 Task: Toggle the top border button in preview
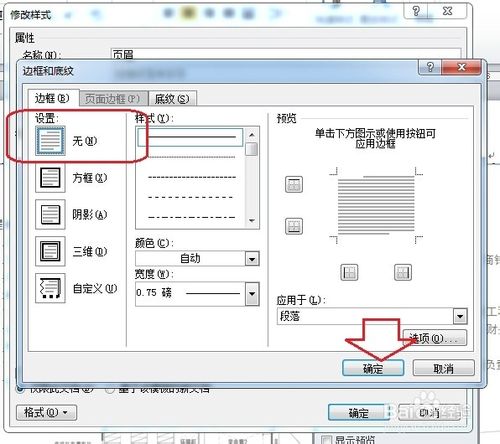294,185
